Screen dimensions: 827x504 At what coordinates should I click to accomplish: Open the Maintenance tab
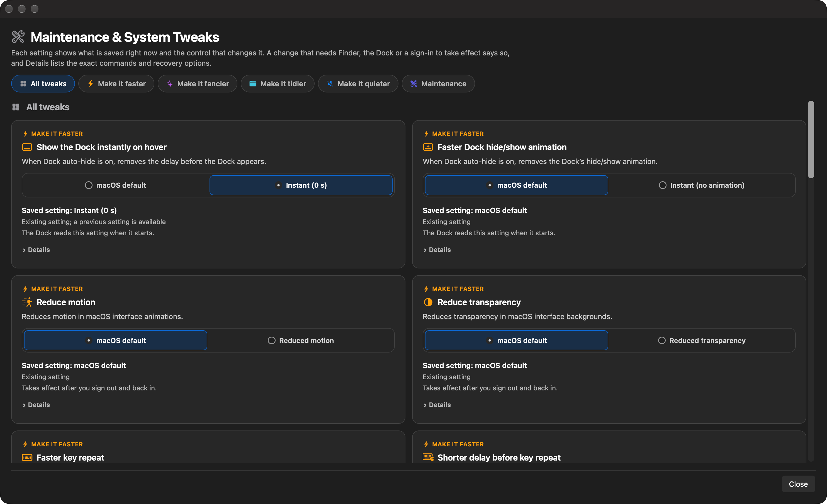coord(438,84)
